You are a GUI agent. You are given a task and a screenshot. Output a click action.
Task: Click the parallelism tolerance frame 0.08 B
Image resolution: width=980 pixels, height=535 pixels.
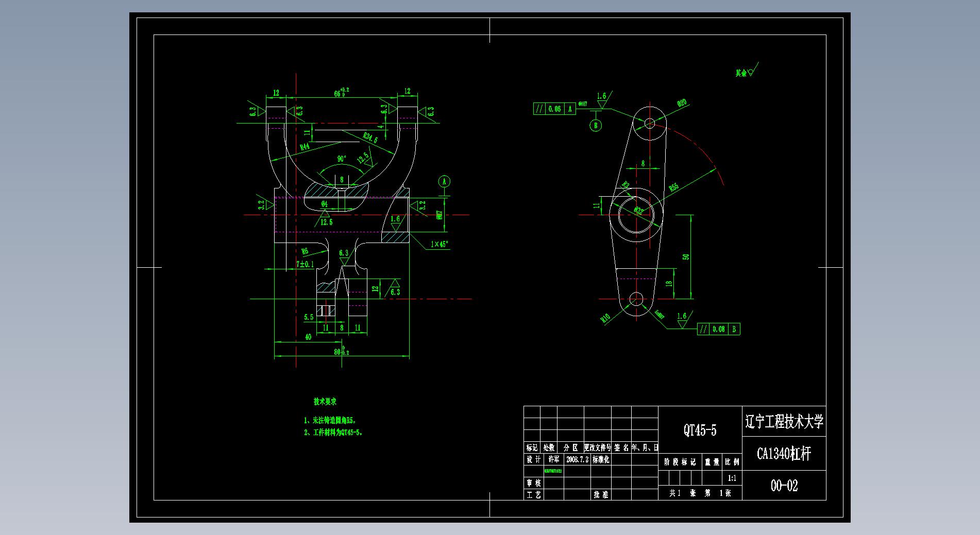(x=719, y=329)
